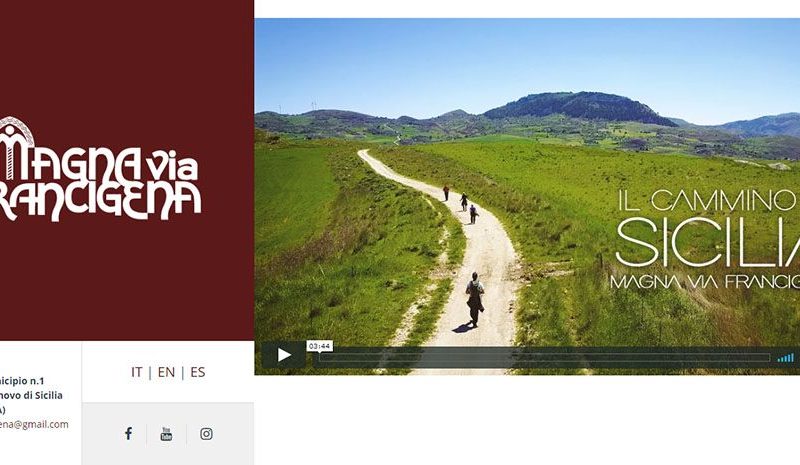
Task: Click the 03:44 timestamp tooltip
Action: (x=320, y=347)
